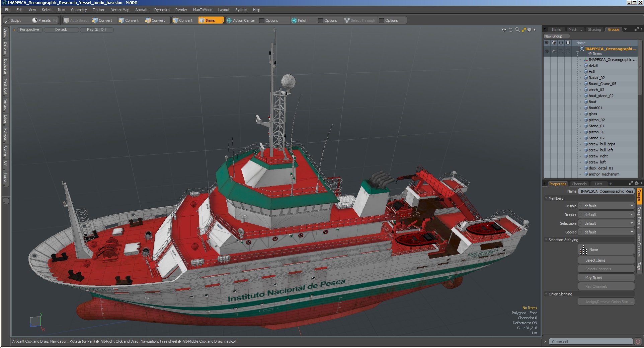Toggle visibility eye of INAPESCA group
644x348 pixels.
[547, 51]
